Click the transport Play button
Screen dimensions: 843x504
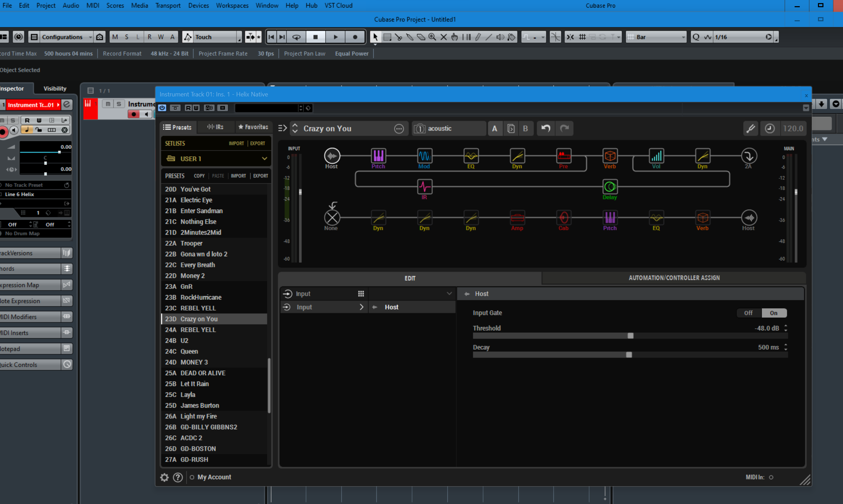pos(335,37)
